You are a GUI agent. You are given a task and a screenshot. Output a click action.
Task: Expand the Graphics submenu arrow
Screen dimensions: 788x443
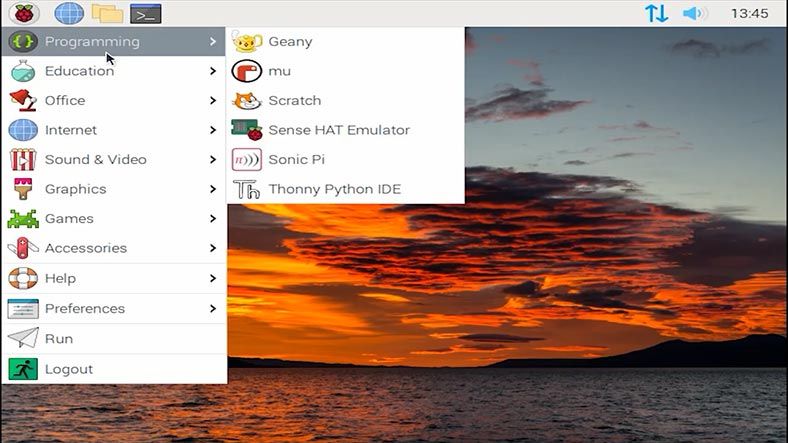[x=213, y=189]
